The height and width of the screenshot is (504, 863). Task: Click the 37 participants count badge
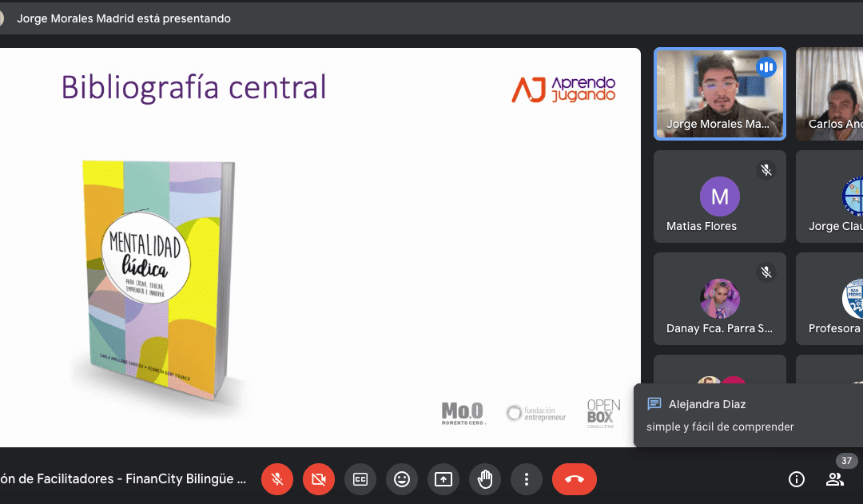pyautogui.click(x=846, y=461)
